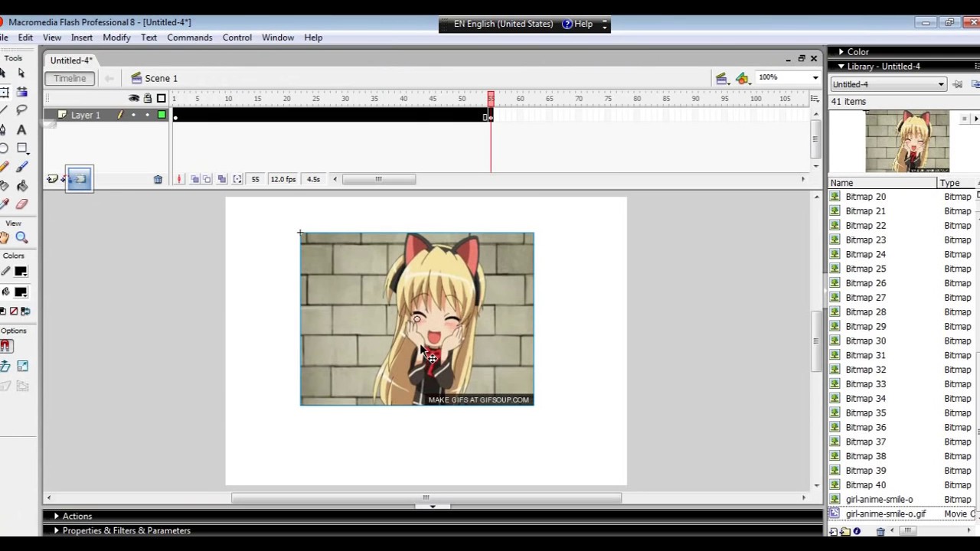
Task: Toggle Layer 1 green outline square
Action: pos(162,115)
